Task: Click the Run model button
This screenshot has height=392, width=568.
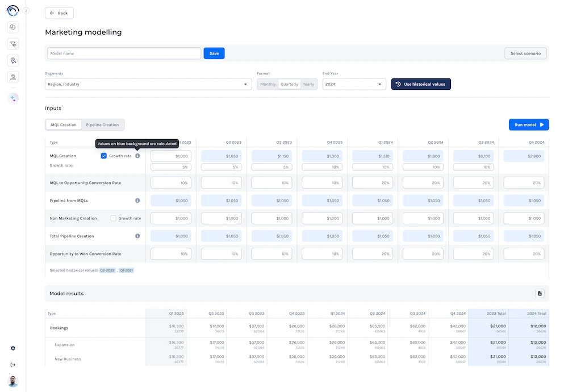Action: point(528,125)
